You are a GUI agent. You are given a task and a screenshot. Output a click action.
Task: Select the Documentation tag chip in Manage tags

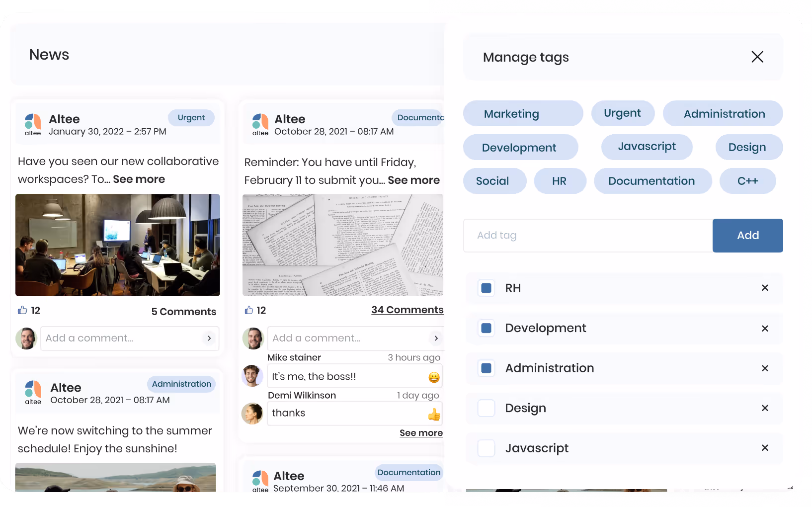[x=652, y=181]
